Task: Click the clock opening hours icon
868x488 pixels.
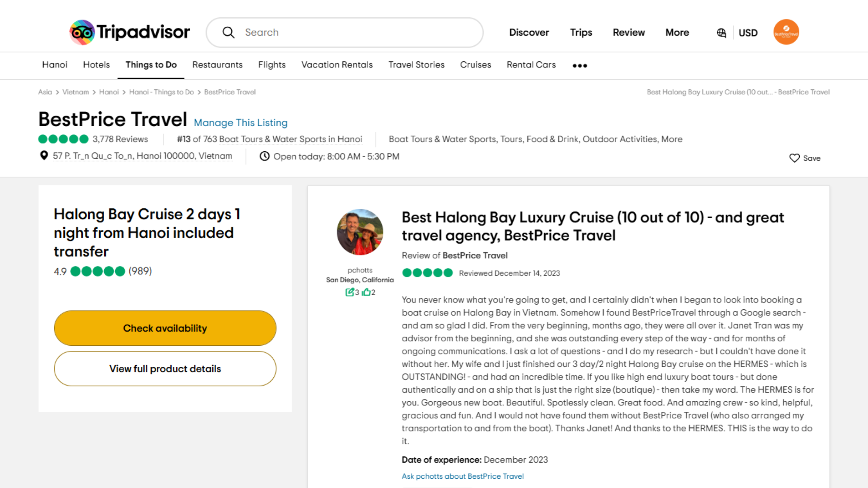Action: 264,156
